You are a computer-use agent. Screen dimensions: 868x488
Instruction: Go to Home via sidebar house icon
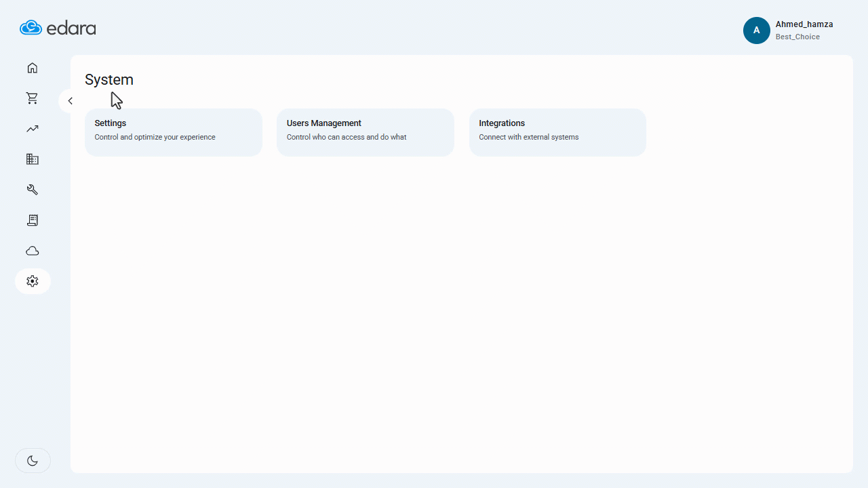pos(33,68)
